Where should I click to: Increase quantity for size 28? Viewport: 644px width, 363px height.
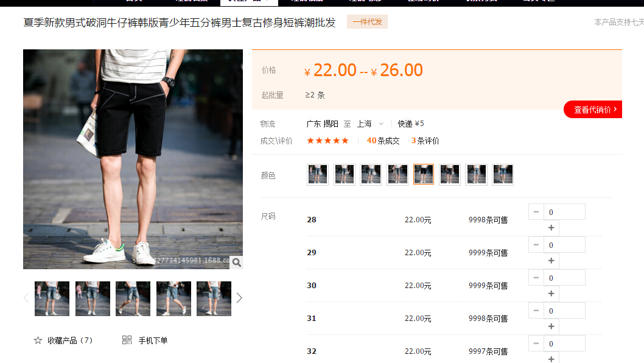[551, 228]
